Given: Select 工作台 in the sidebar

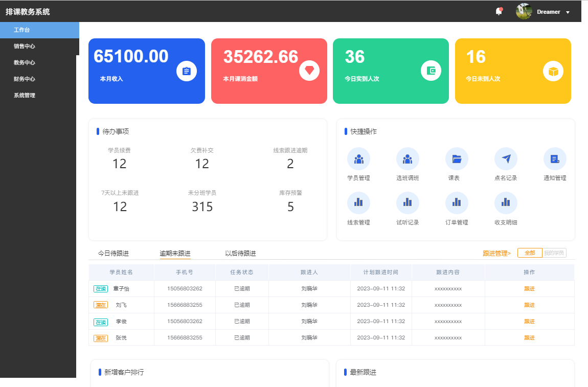Looking at the screenshot, I should coord(39,30).
